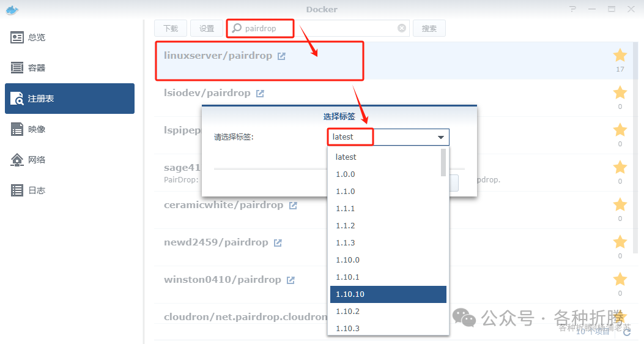Choose tag 1.10.3 from the list
Image resolution: width=644 pixels, height=344 pixels.
point(388,328)
